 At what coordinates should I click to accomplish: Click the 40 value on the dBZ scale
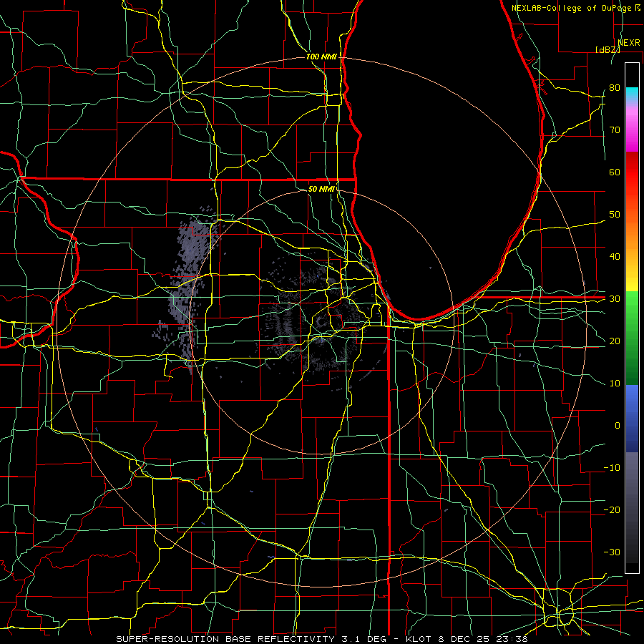(x=615, y=257)
